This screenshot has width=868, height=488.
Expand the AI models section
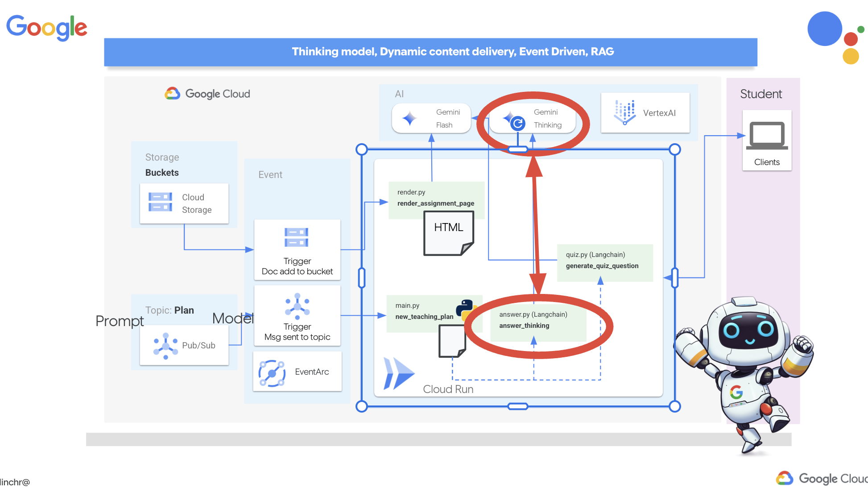(397, 94)
